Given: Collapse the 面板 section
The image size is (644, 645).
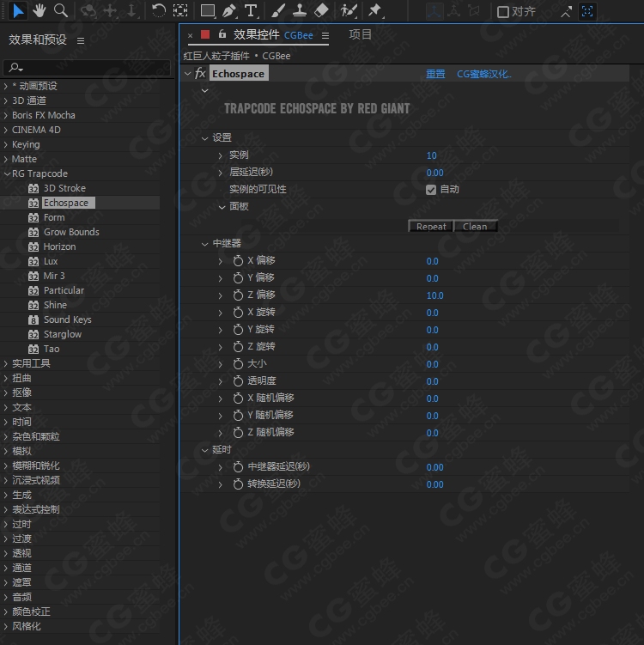Looking at the screenshot, I should point(222,207).
